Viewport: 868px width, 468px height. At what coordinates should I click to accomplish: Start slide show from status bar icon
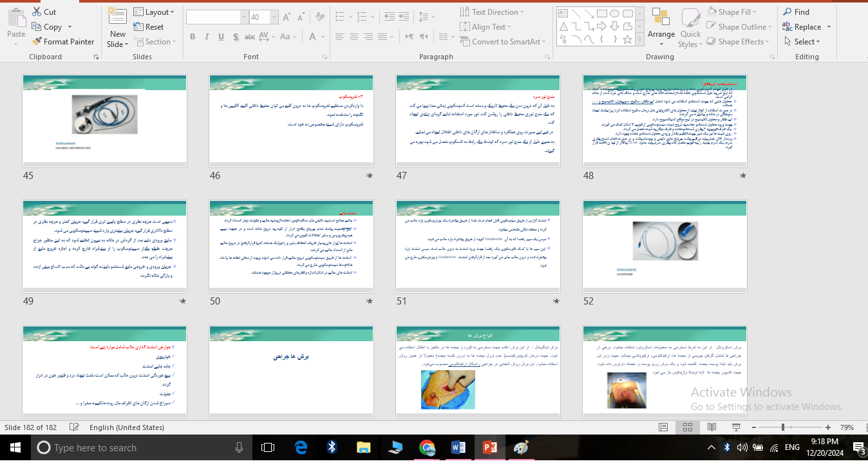[x=736, y=427]
